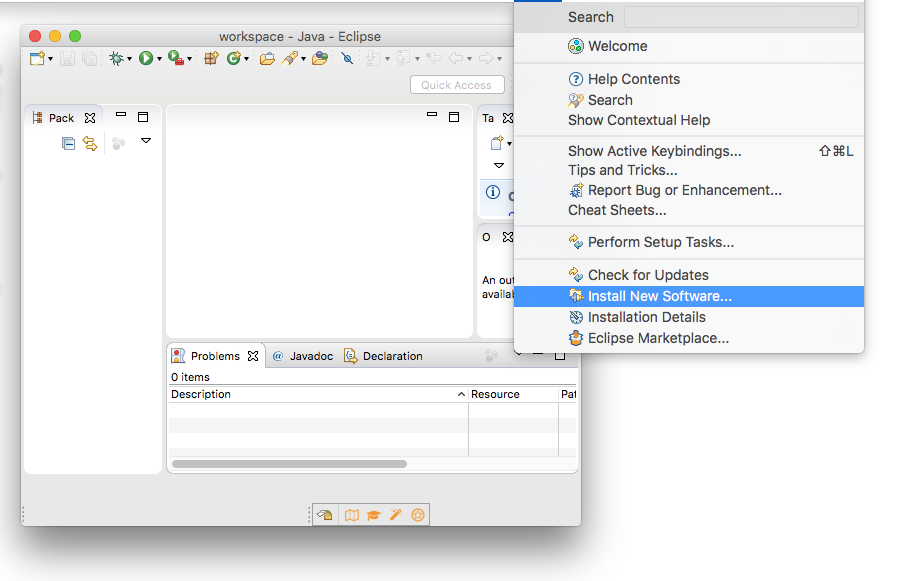Click the Help menu Search field

(x=741, y=17)
